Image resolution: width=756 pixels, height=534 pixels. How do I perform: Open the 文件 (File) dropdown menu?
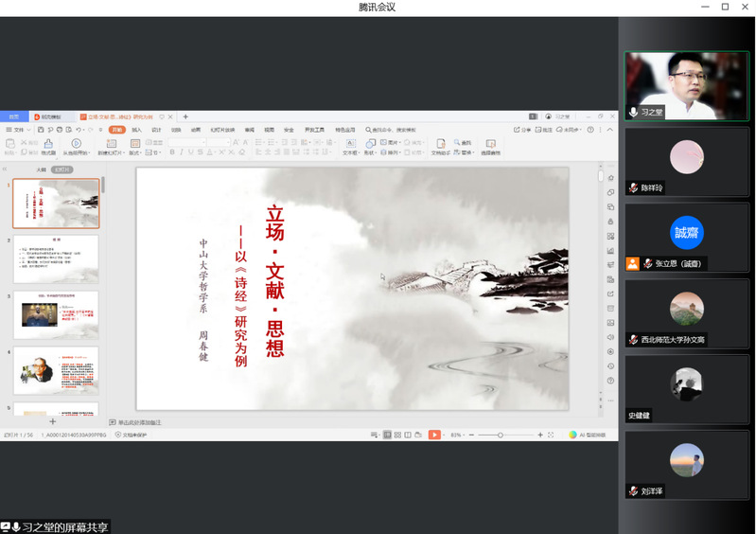pos(16,130)
